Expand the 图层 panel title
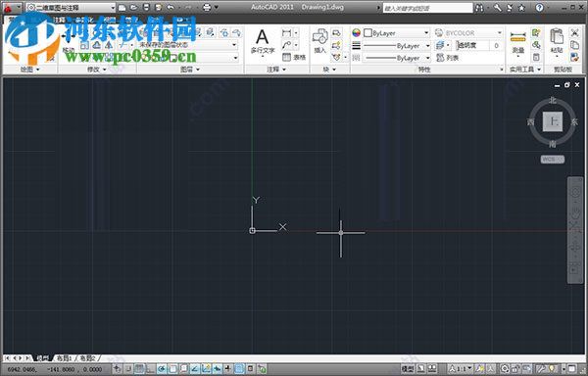Image resolution: width=588 pixels, height=376 pixels. coord(190,70)
